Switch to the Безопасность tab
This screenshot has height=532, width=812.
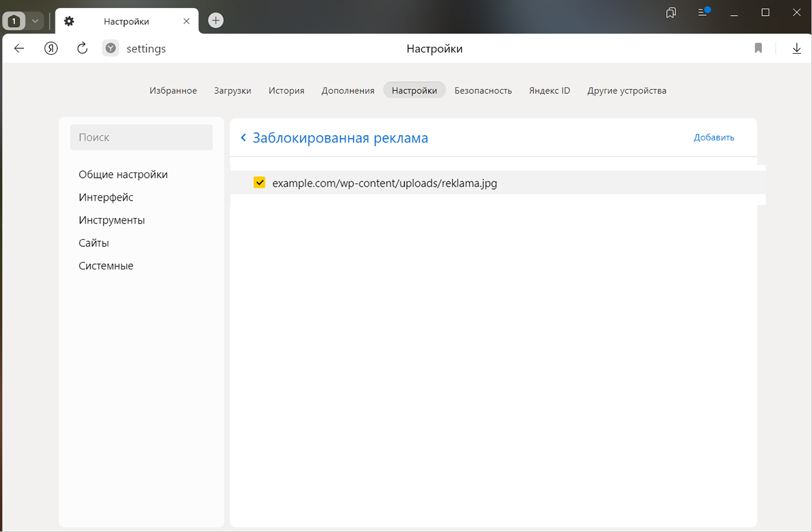click(483, 90)
